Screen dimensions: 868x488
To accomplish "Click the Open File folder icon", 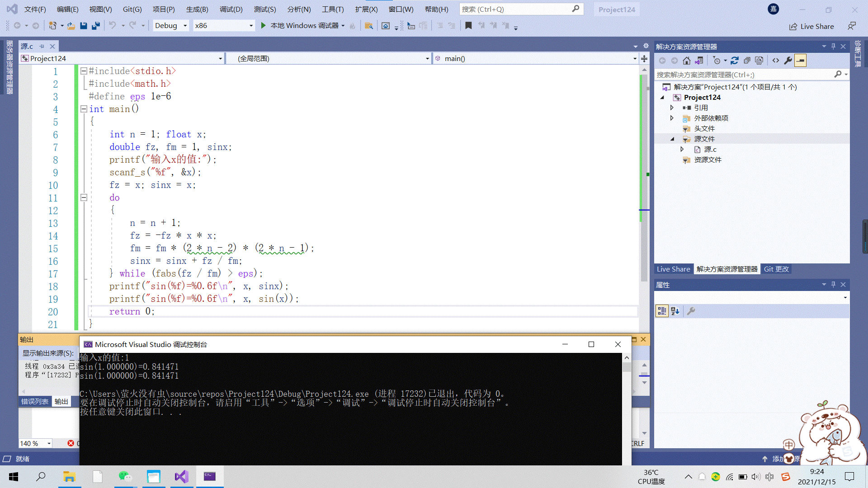I will (x=71, y=26).
